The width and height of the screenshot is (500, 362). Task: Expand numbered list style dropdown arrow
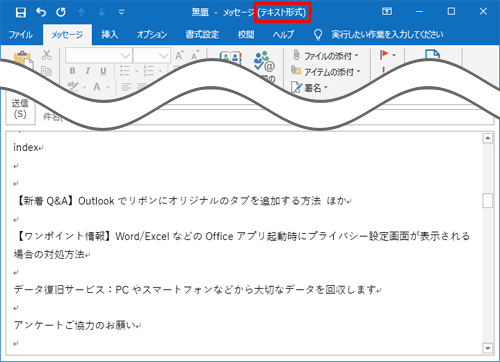[160, 71]
